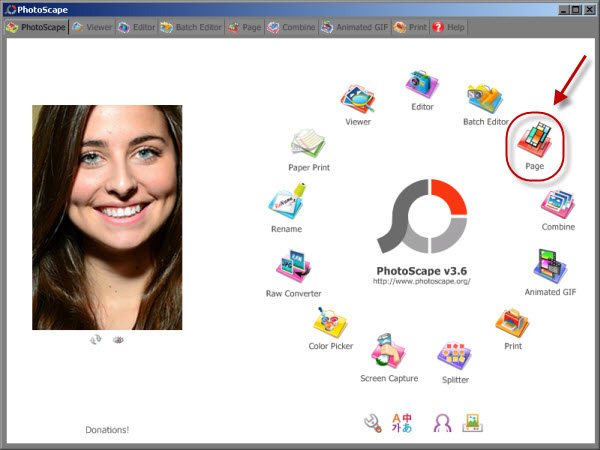Image resolution: width=600 pixels, height=450 pixels.
Task: Open the Viewer icon in the circle
Action: [x=358, y=99]
